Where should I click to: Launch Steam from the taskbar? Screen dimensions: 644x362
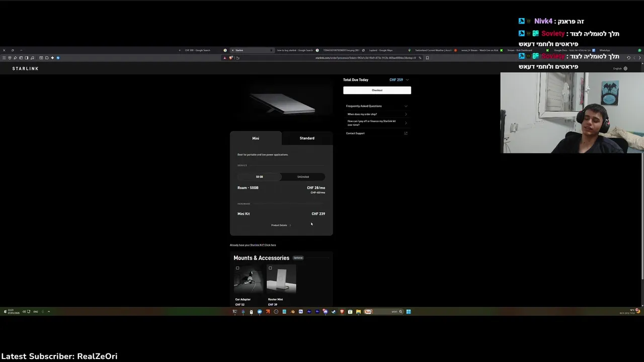pyautogui.click(x=334, y=312)
